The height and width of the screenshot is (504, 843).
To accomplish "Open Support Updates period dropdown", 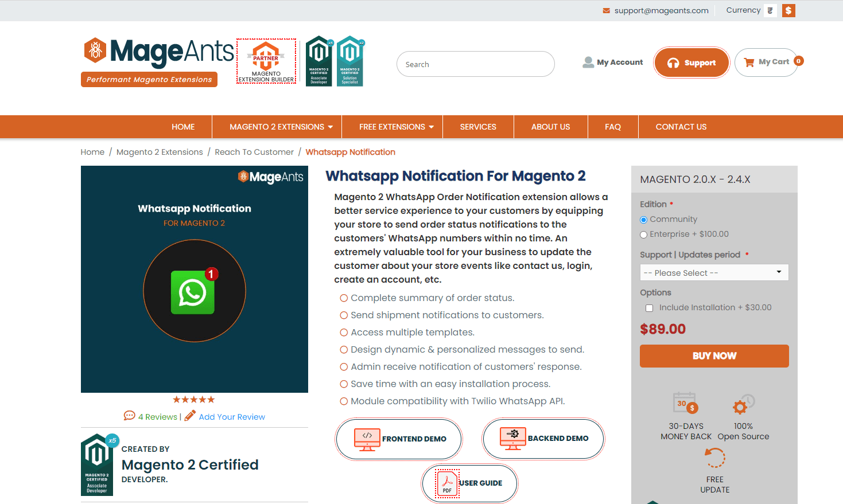I will click(714, 272).
